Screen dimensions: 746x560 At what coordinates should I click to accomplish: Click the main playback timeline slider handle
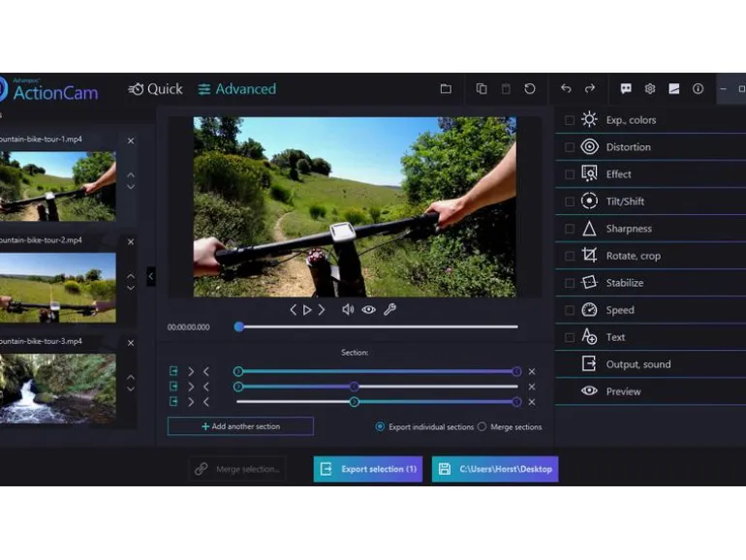click(x=239, y=327)
